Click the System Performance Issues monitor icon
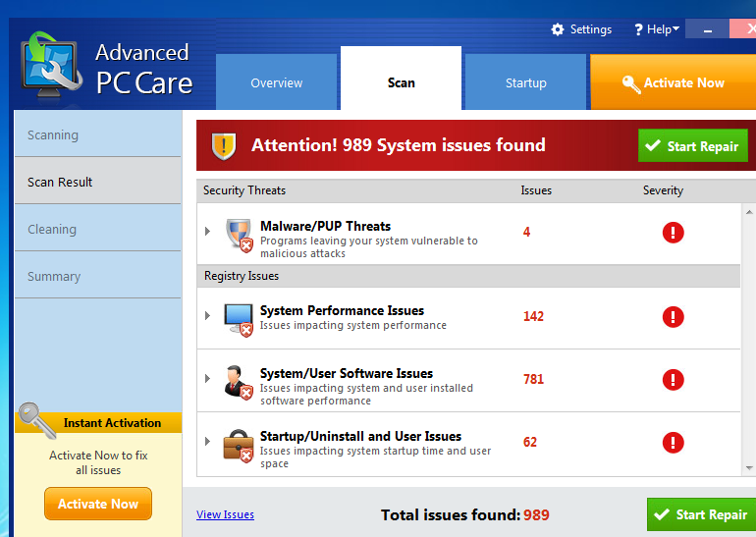 point(239,318)
